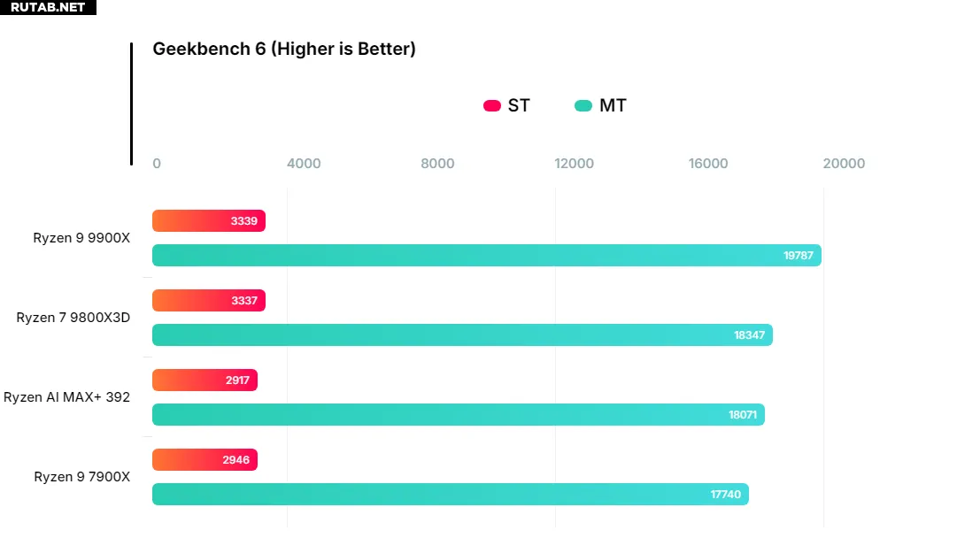Click Ryzen AI MAX+ 392 MT bar
Image resolution: width=980 pixels, height=538 pixels.
coord(458,415)
